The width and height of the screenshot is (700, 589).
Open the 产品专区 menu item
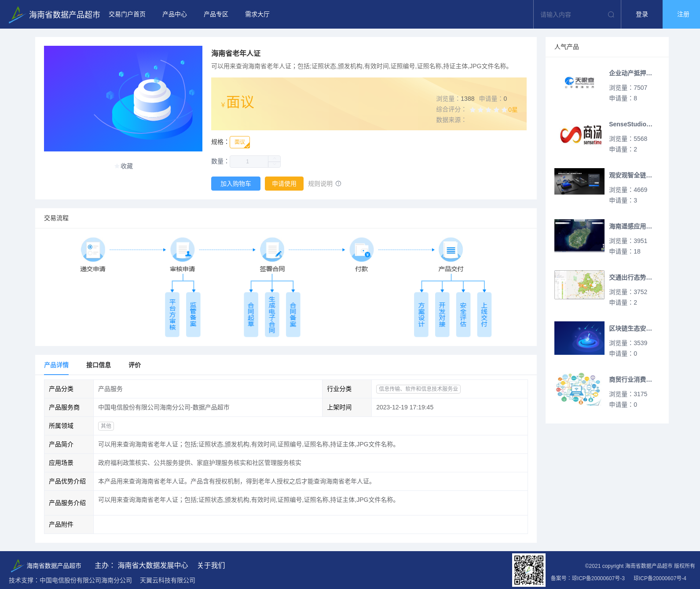tap(216, 15)
